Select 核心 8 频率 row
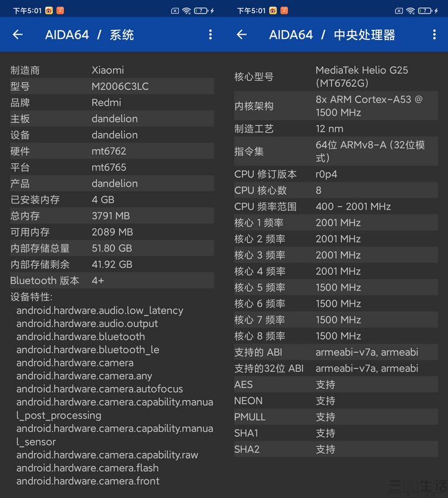Image resolution: width=448 pixels, height=498 pixels. pyautogui.click(x=336, y=336)
